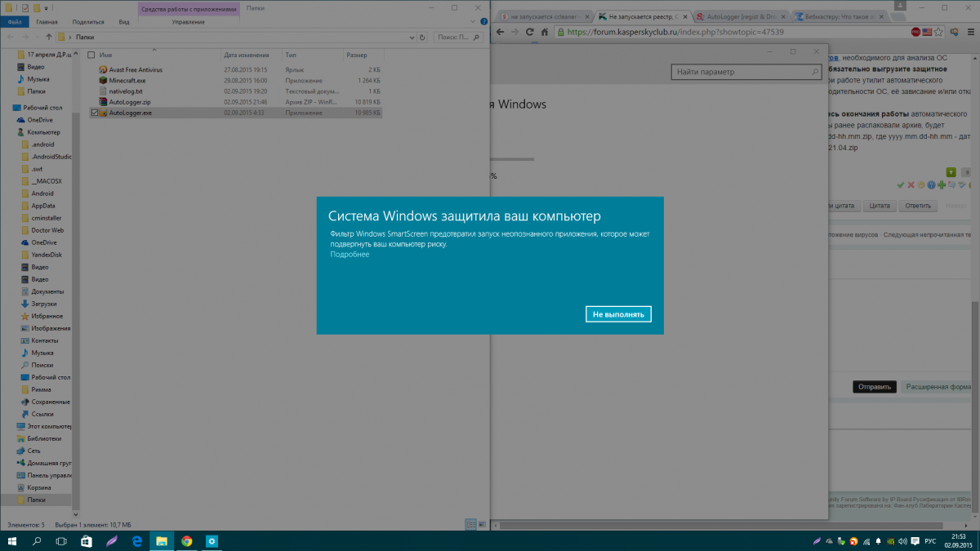The width and height of the screenshot is (980, 551).
Task: Switch Explorer to the details view icon
Action: [470, 524]
